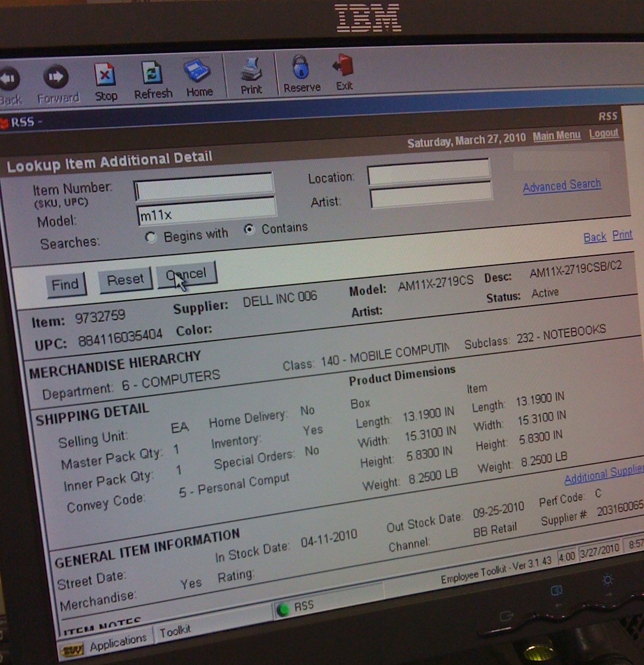Click the Lookup Item Additional Detail title

109,161
